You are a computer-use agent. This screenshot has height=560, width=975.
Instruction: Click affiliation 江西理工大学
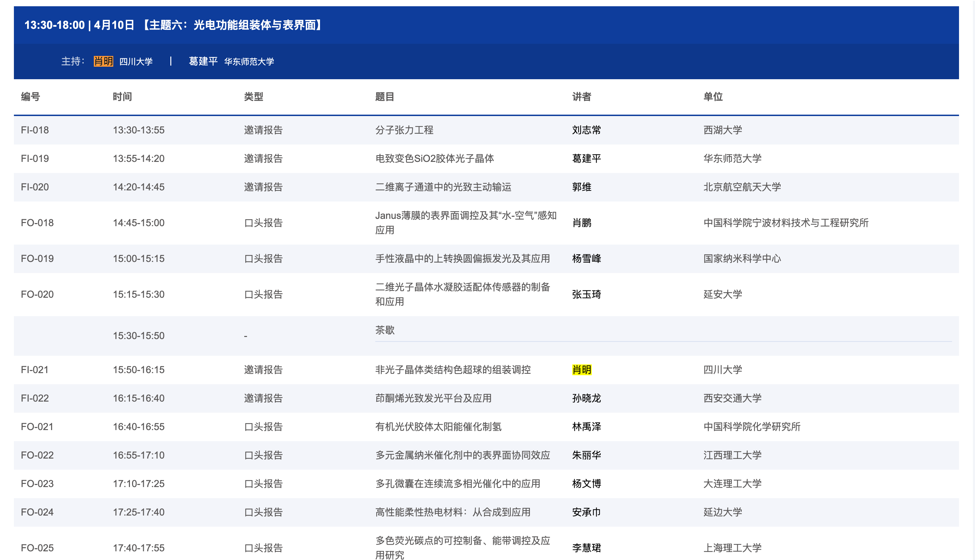click(x=732, y=455)
